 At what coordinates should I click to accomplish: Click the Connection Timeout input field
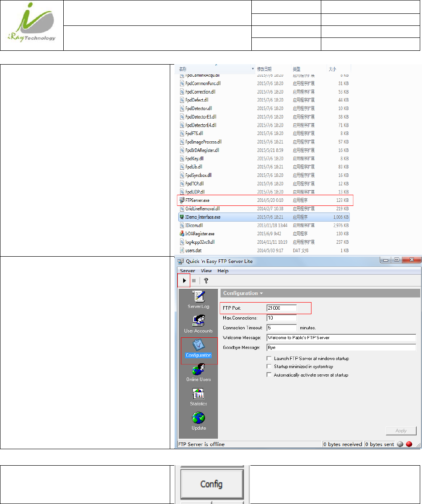[282, 328]
